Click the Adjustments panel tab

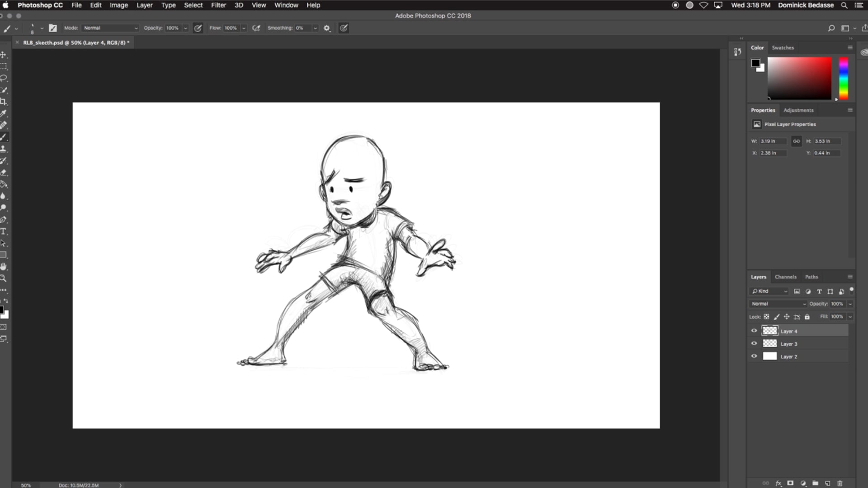click(x=798, y=110)
